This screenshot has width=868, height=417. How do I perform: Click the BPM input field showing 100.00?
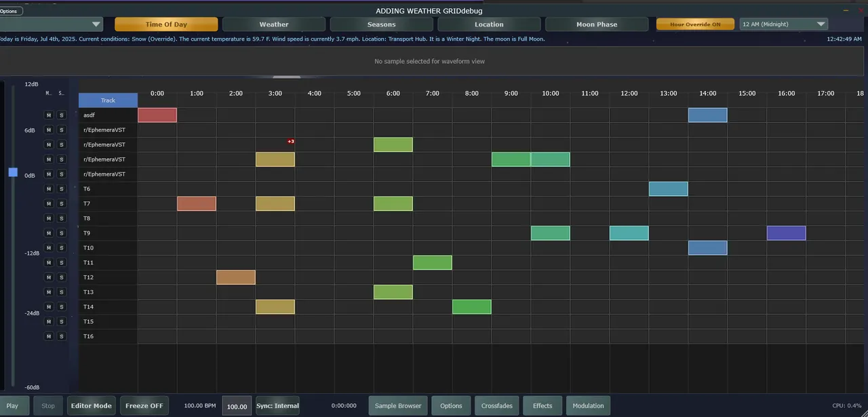click(x=237, y=406)
